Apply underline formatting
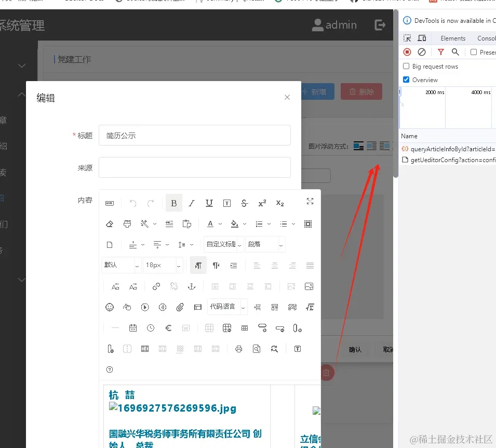 point(209,203)
